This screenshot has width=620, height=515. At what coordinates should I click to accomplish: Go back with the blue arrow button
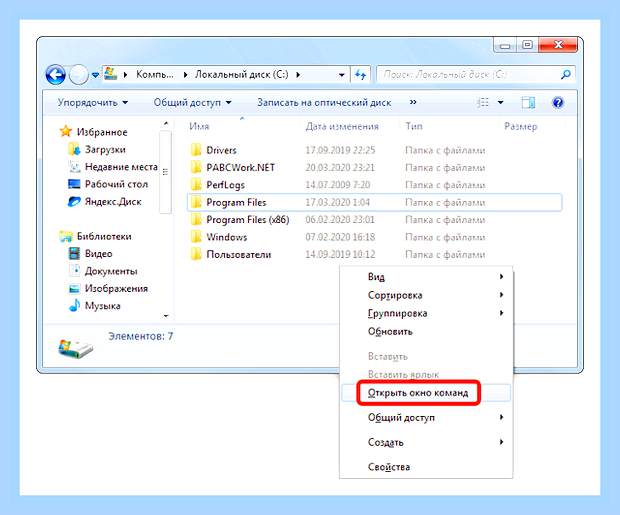pos(55,74)
